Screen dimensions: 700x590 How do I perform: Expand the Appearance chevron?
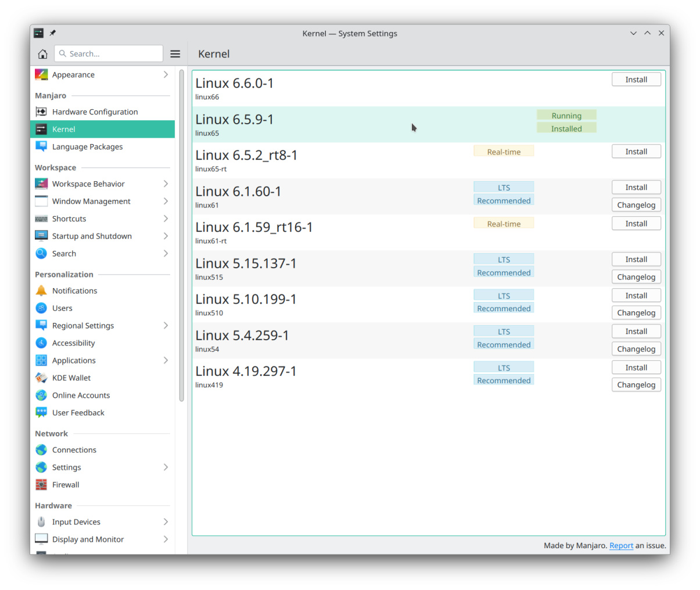[166, 75]
